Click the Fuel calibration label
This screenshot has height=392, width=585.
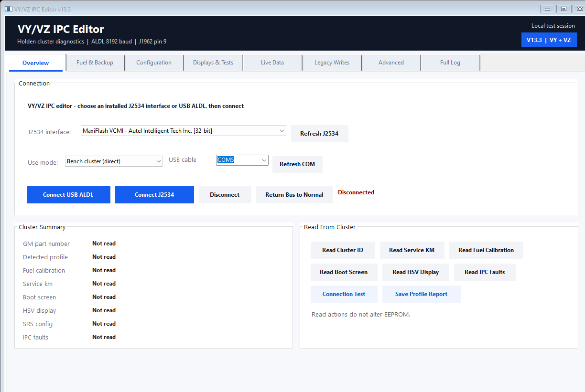click(x=44, y=271)
